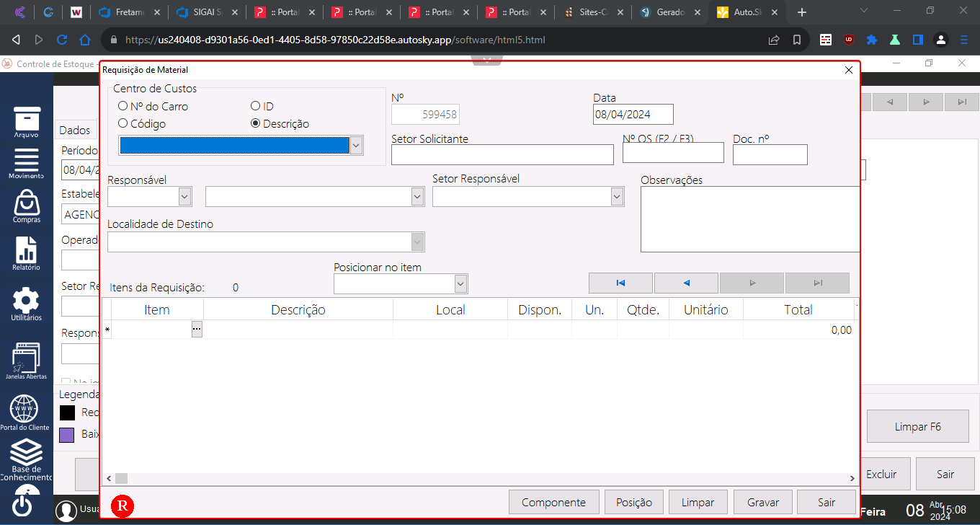Open Base de Conhecimento icon
Screen dimensions: 980x525
pyautogui.click(x=26, y=459)
